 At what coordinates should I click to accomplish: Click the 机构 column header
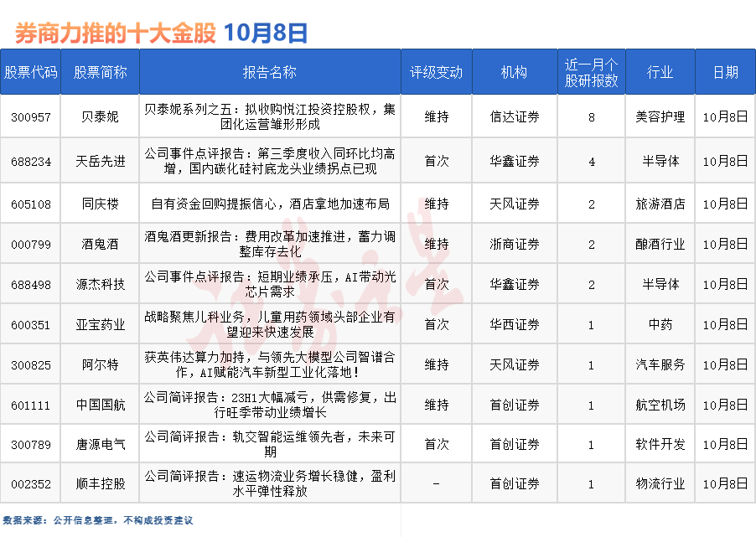(x=514, y=72)
